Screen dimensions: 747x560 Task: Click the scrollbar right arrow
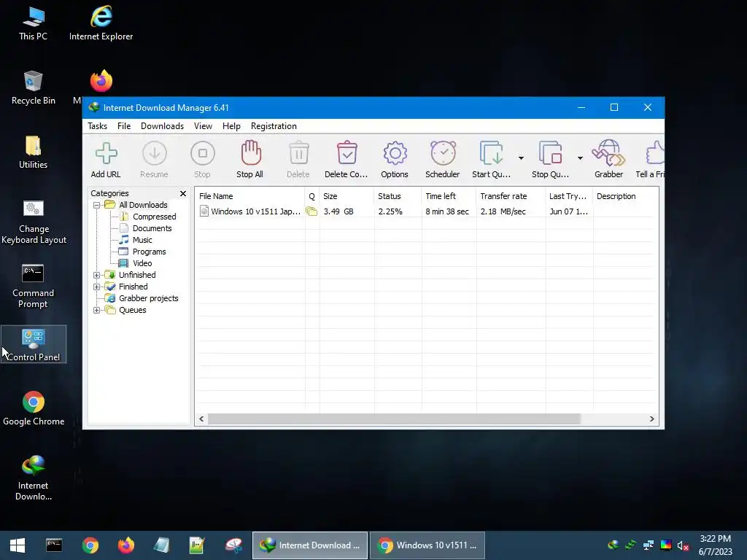pos(651,419)
